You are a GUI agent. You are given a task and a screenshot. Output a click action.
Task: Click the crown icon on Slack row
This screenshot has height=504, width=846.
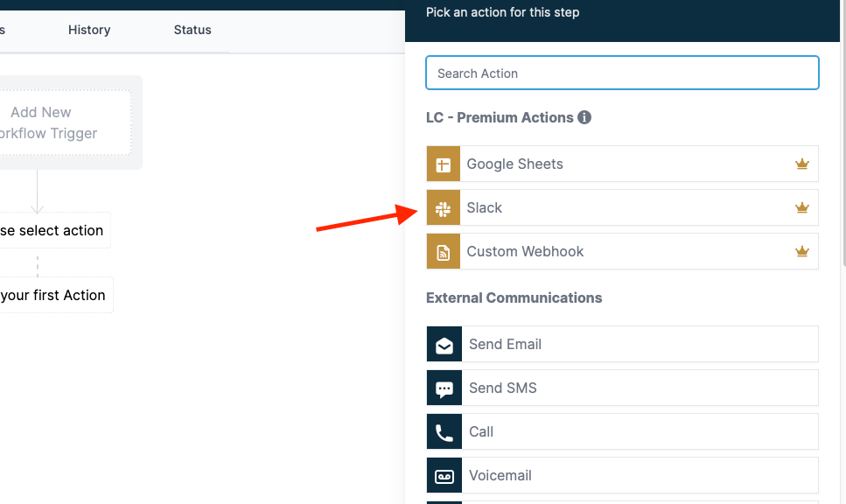pyautogui.click(x=801, y=207)
